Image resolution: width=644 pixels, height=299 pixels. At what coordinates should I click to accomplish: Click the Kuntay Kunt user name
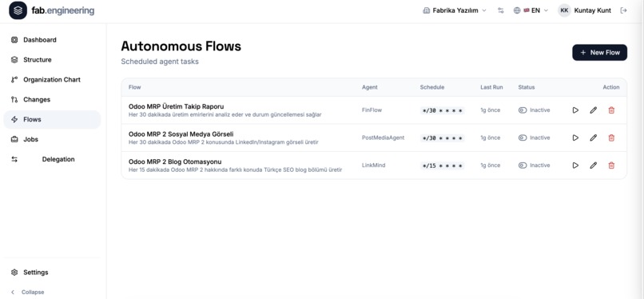coord(592,10)
